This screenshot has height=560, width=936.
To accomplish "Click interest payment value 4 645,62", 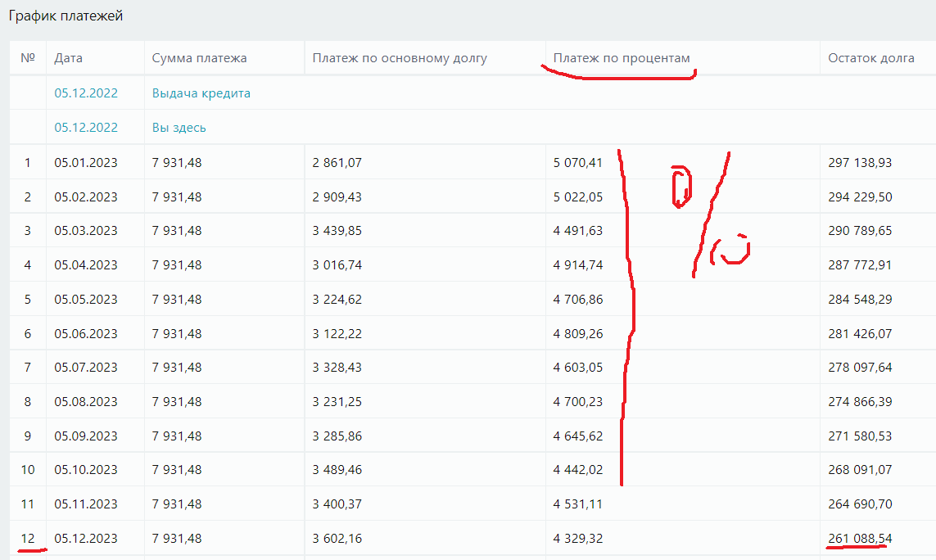I will pos(578,436).
